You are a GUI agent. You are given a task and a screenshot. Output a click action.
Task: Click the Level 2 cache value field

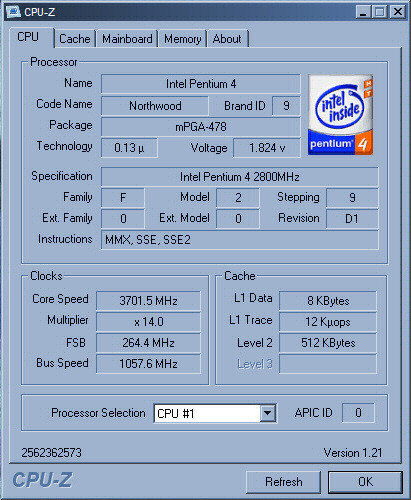coord(328,343)
